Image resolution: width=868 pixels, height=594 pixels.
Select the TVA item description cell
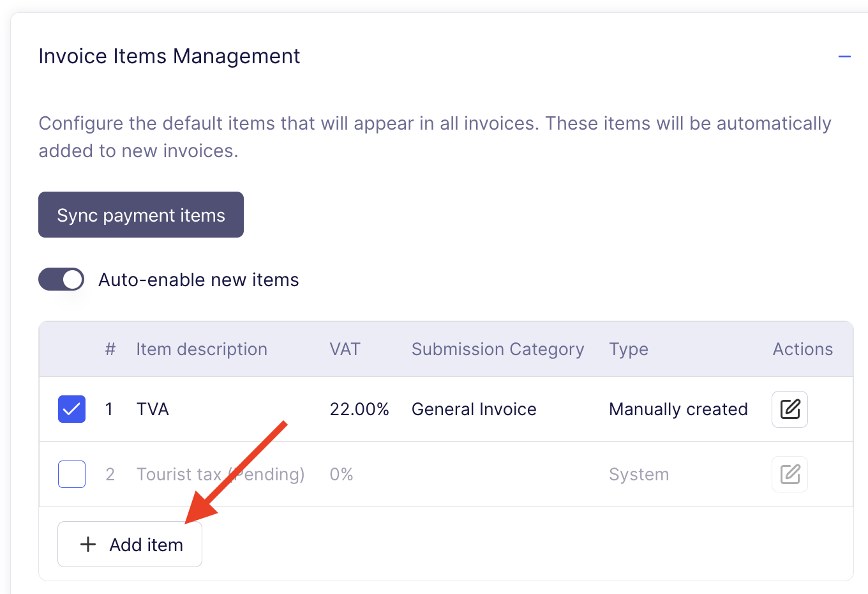point(153,409)
